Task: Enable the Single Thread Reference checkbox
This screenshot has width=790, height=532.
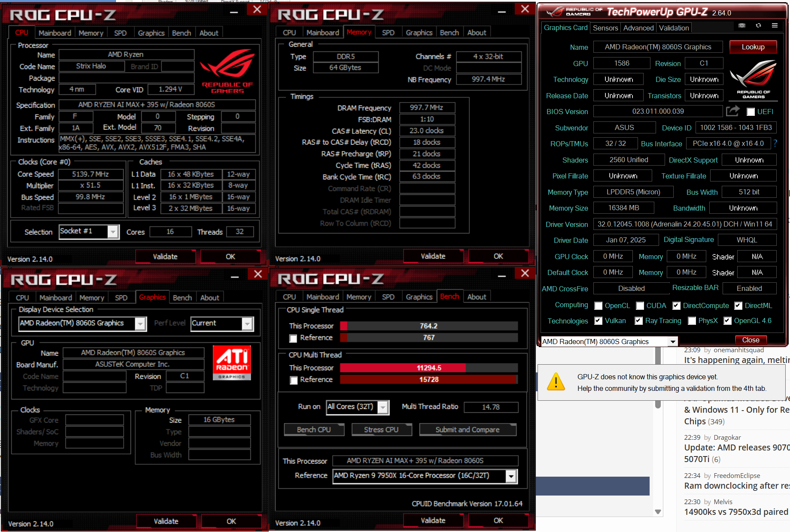Action: pyautogui.click(x=293, y=339)
